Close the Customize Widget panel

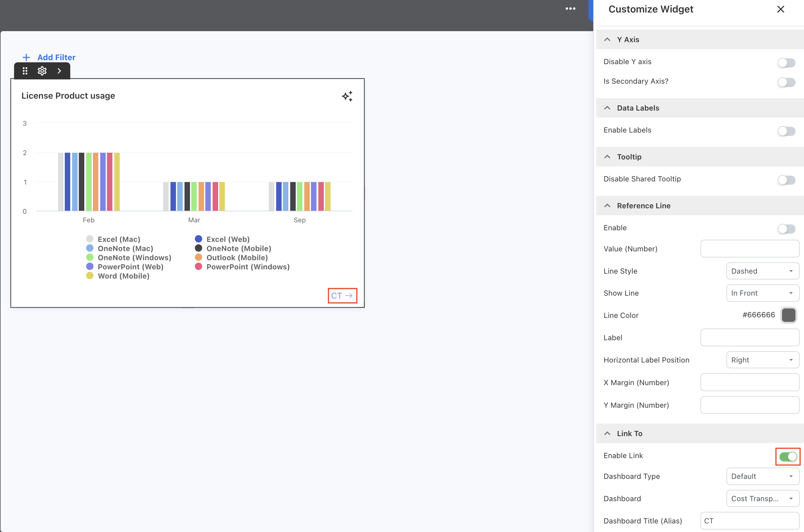[x=780, y=9]
